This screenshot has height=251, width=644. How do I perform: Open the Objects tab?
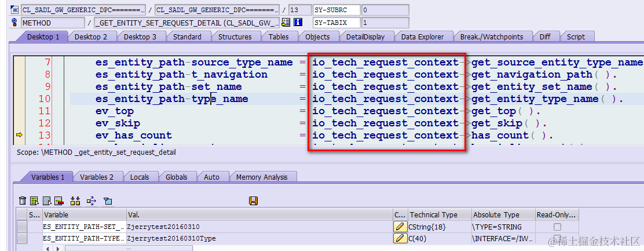tap(317, 37)
